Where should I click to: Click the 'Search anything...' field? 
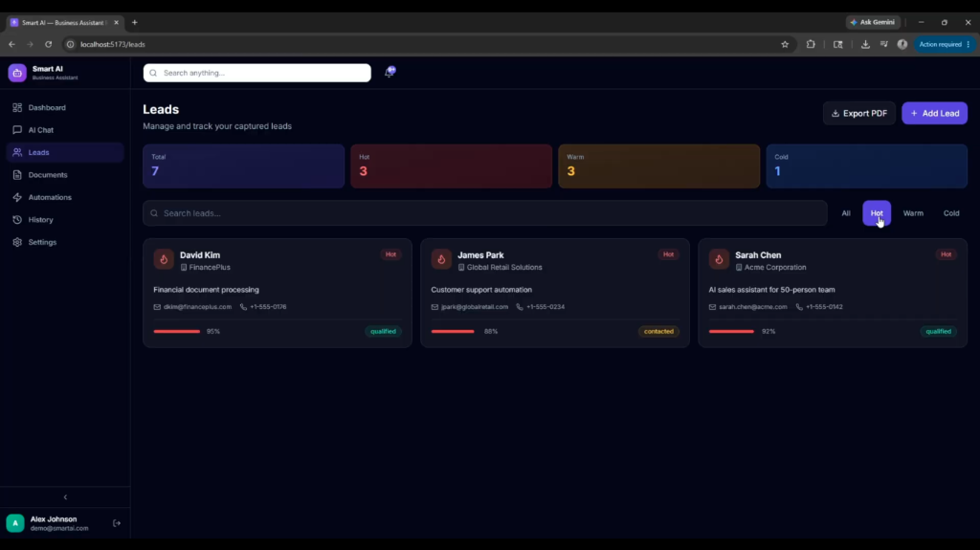[x=256, y=73]
